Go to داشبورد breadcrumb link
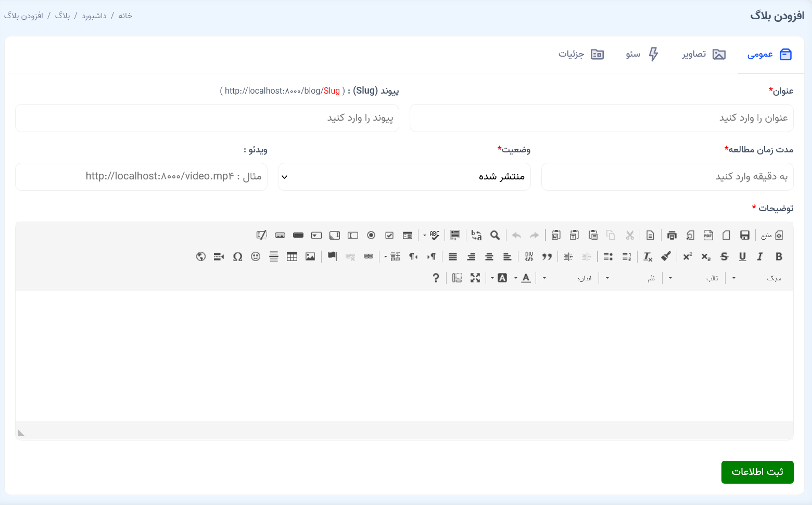 [x=94, y=16]
